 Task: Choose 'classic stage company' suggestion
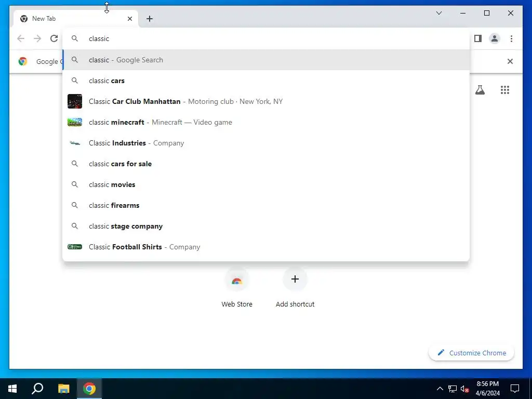pyautogui.click(x=266, y=226)
